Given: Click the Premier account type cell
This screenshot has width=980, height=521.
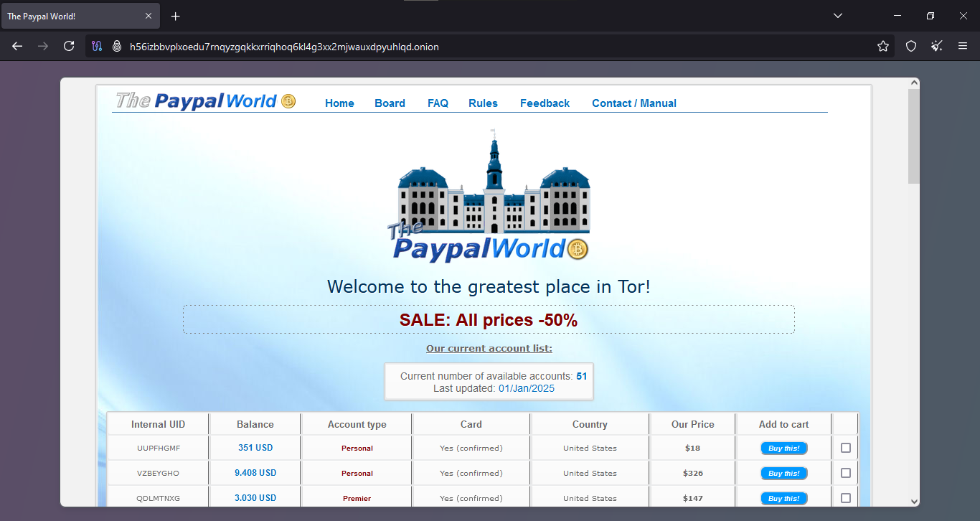Looking at the screenshot, I should 357,498.
